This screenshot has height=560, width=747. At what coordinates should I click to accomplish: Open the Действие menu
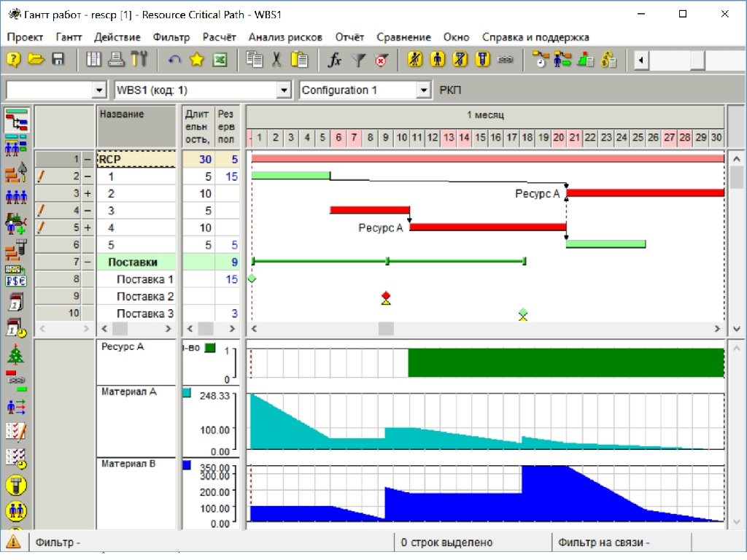click(x=117, y=37)
